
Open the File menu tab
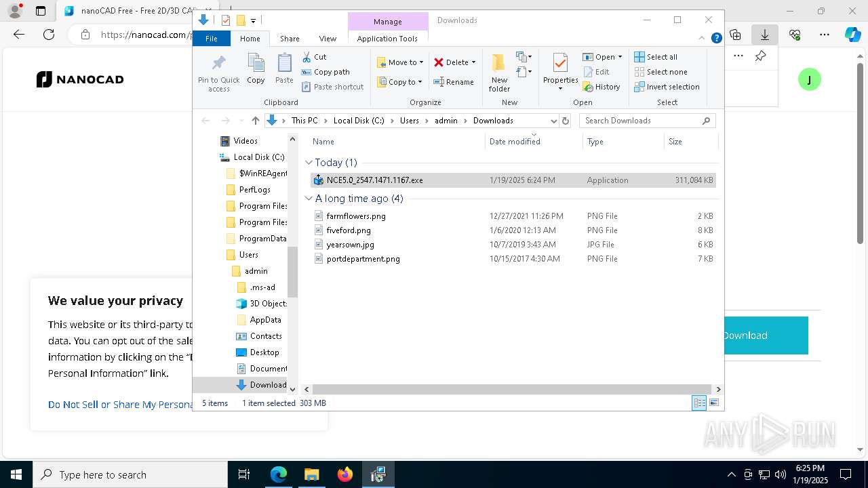[211, 39]
